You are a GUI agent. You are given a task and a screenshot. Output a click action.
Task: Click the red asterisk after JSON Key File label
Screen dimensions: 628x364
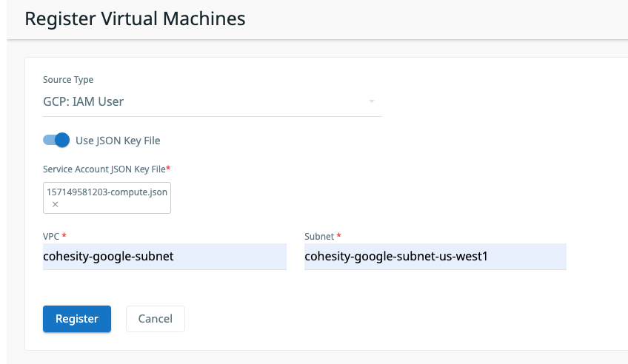(x=168, y=169)
